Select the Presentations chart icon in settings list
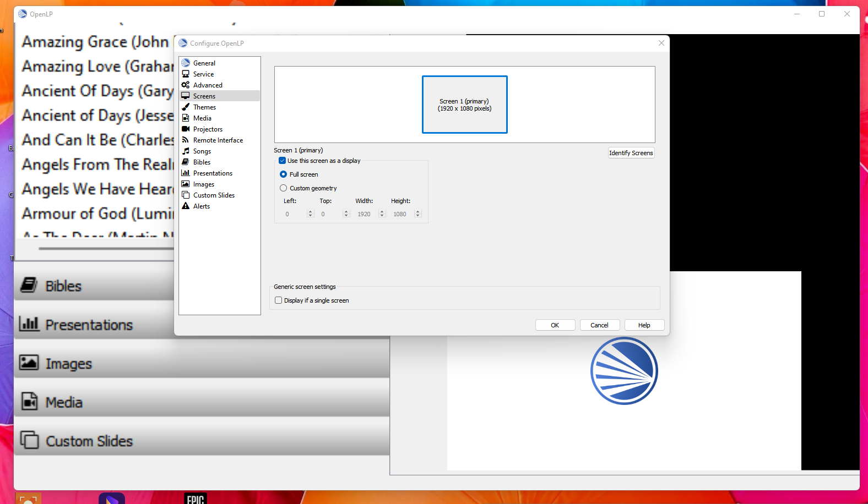 click(x=186, y=173)
